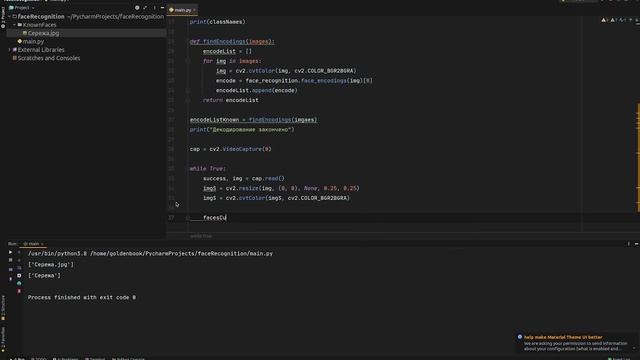This screenshot has height=360, width=640.
Task: Hide the Project panel with minimize icon
Action: [162, 8]
